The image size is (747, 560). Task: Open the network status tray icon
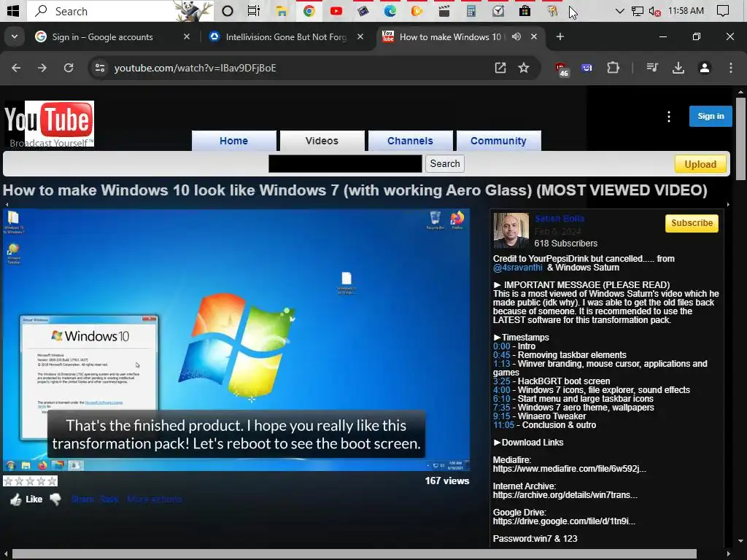[637, 11]
